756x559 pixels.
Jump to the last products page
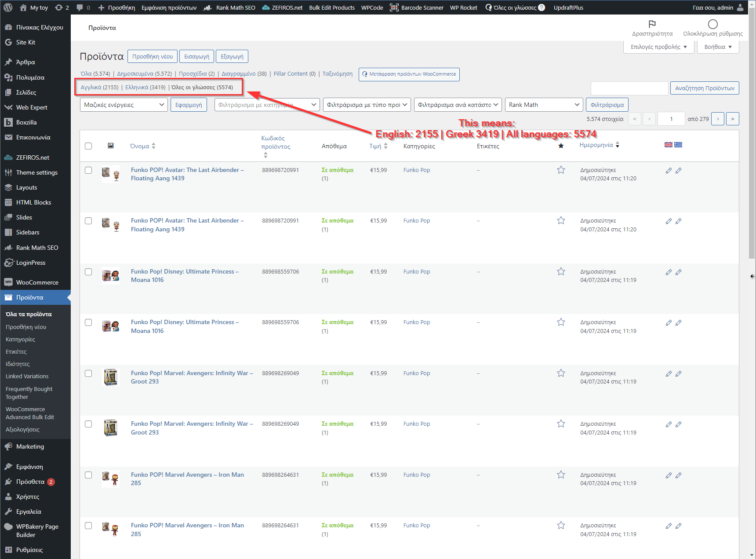tap(733, 119)
